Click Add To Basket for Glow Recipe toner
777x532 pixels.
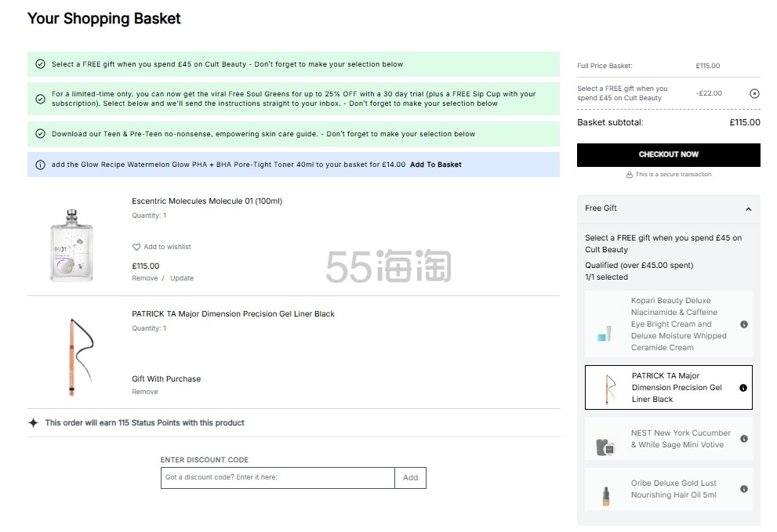[436, 165]
